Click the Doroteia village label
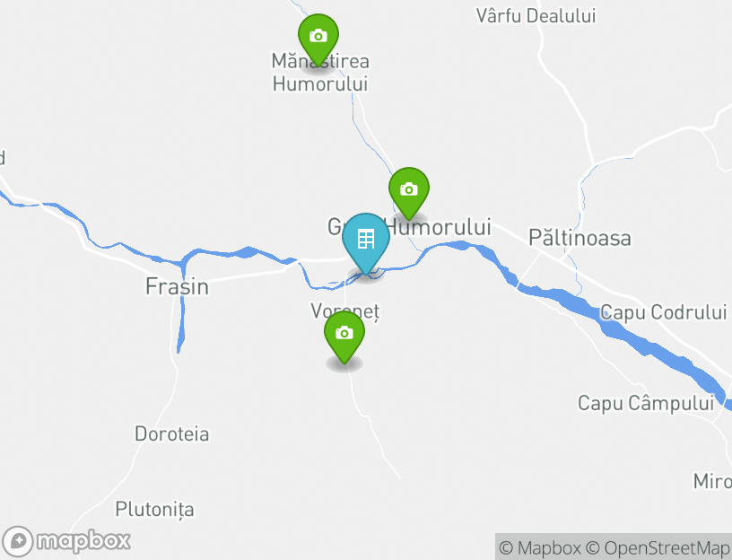The height and width of the screenshot is (560, 732). (x=172, y=433)
